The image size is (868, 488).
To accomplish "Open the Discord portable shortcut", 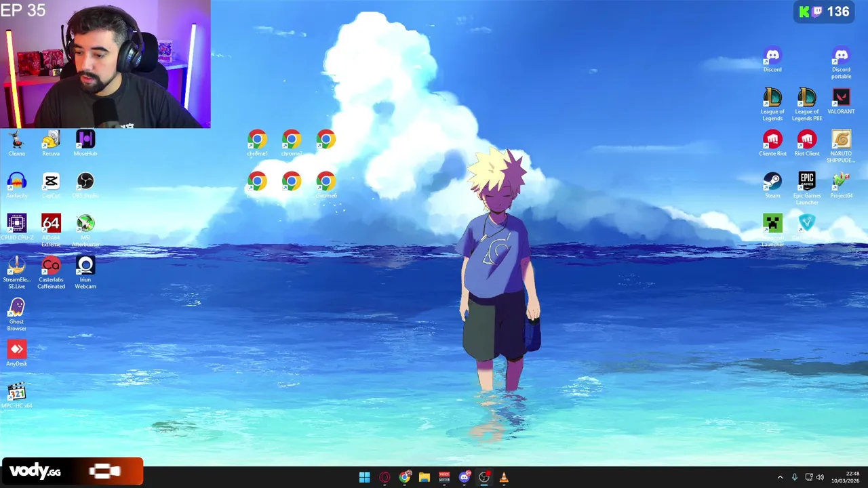I will (841, 62).
